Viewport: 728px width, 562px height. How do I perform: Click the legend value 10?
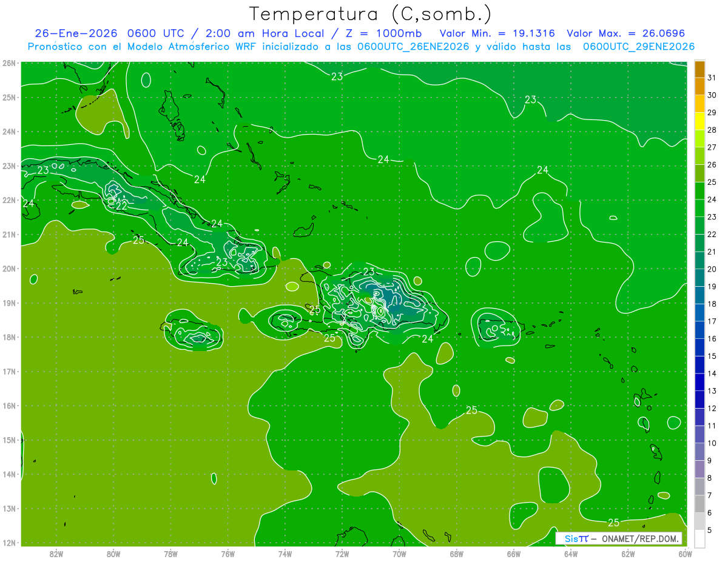click(x=712, y=443)
